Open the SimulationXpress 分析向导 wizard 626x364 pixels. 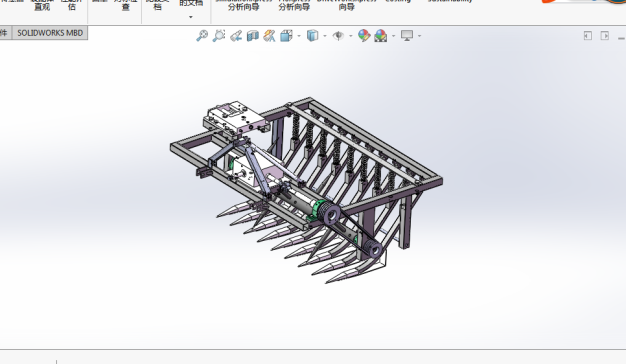tap(244, 5)
